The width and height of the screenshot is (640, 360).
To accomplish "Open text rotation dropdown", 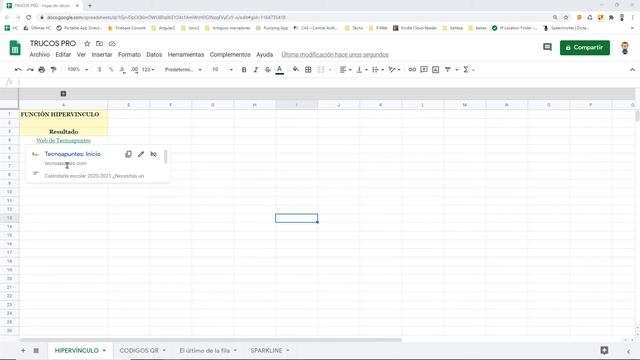I will pyautogui.click(x=394, y=70).
